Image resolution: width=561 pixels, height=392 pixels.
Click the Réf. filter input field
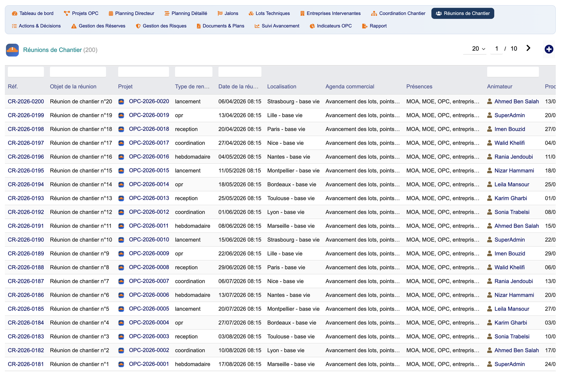[26, 72]
